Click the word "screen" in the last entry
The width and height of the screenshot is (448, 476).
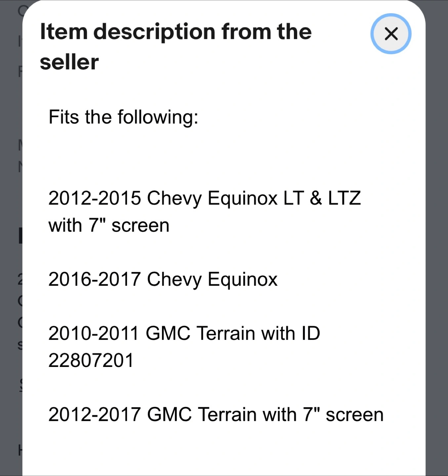[x=354, y=415]
